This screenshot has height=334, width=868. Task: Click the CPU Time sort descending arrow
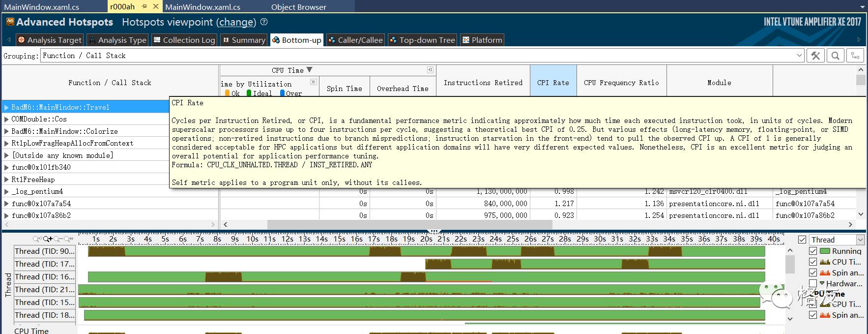coord(309,70)
